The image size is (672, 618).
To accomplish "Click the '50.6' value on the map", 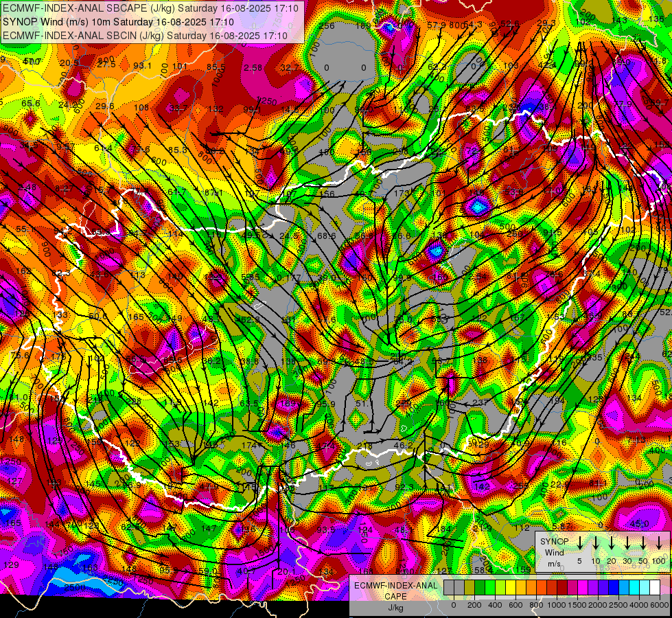I will tap(99, 316).
